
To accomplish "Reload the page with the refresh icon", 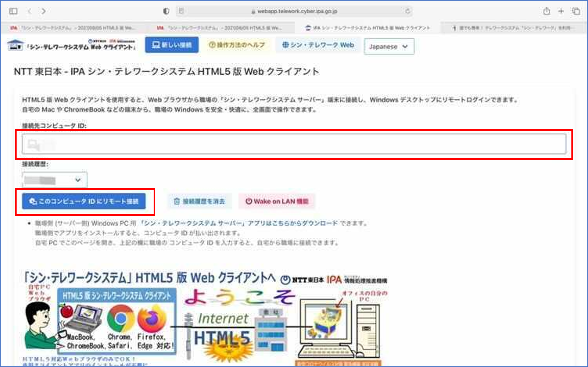I will (408, 11).
